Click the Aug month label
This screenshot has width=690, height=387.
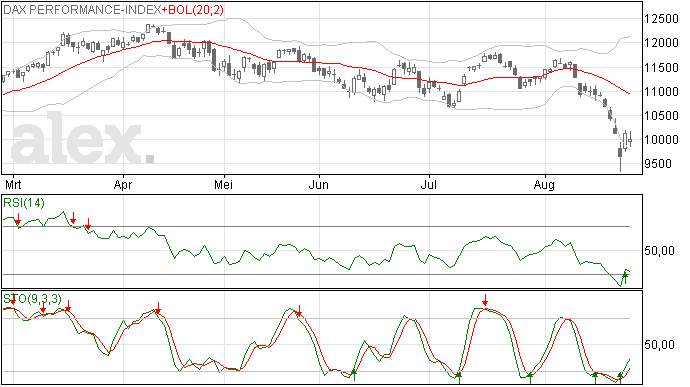point(544,185)
